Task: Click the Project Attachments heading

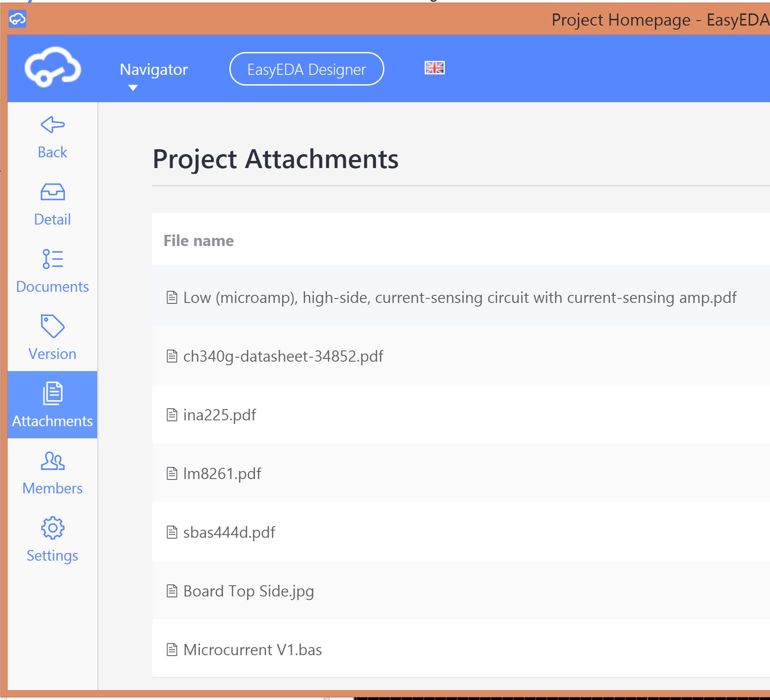Action: coord(275,159)
